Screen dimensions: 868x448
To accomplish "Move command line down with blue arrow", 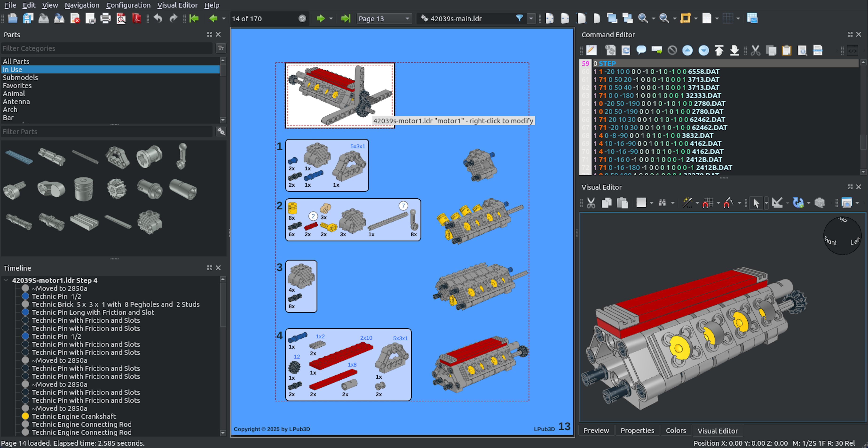I will (x=703, y=50).
